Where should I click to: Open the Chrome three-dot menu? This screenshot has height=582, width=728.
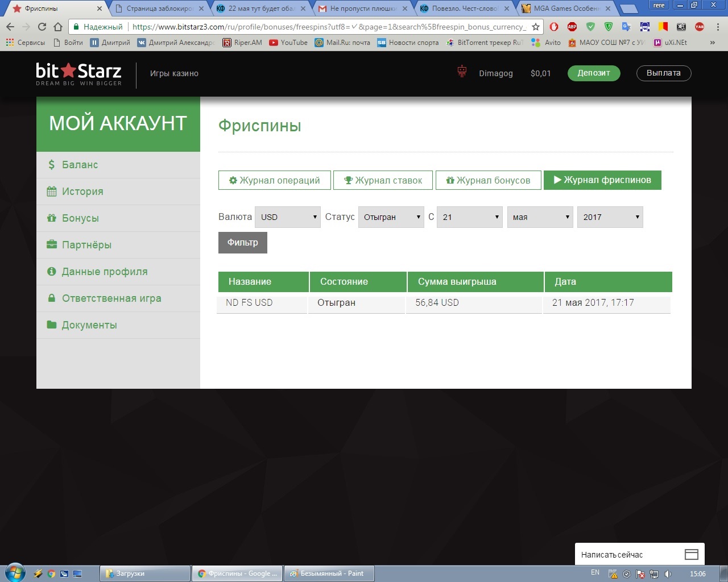pyautogui.click(x=718, y=27)
